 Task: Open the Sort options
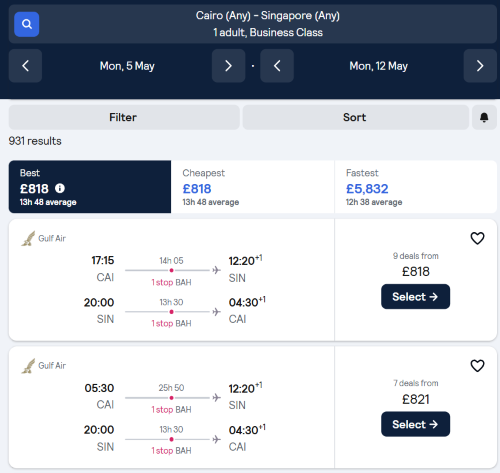[356, 117]
